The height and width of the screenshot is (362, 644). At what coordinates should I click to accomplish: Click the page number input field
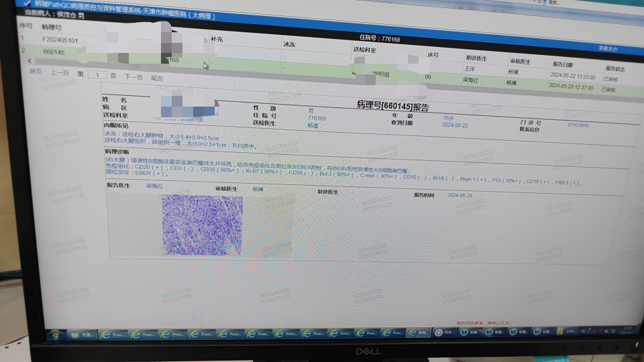(x=97, y=75)
